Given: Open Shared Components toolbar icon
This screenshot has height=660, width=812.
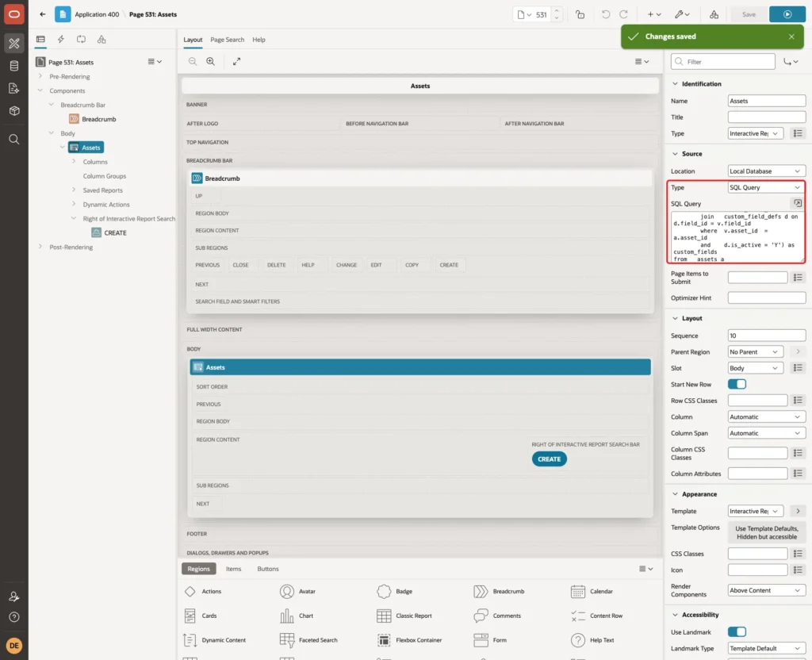Looking at the screenshot, I should (x=714, y=14).
